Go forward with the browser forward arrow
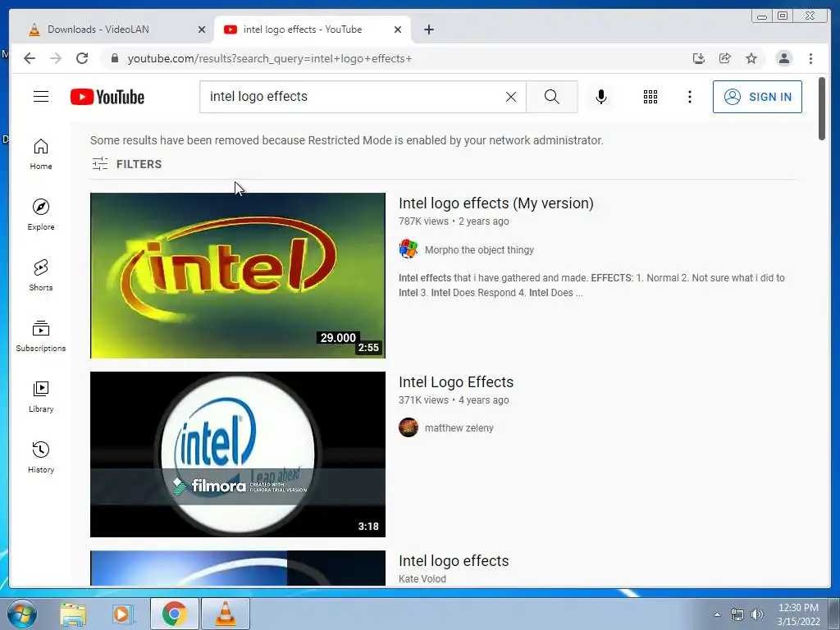Screen dimensions: 840x630 tap(56, 58)
